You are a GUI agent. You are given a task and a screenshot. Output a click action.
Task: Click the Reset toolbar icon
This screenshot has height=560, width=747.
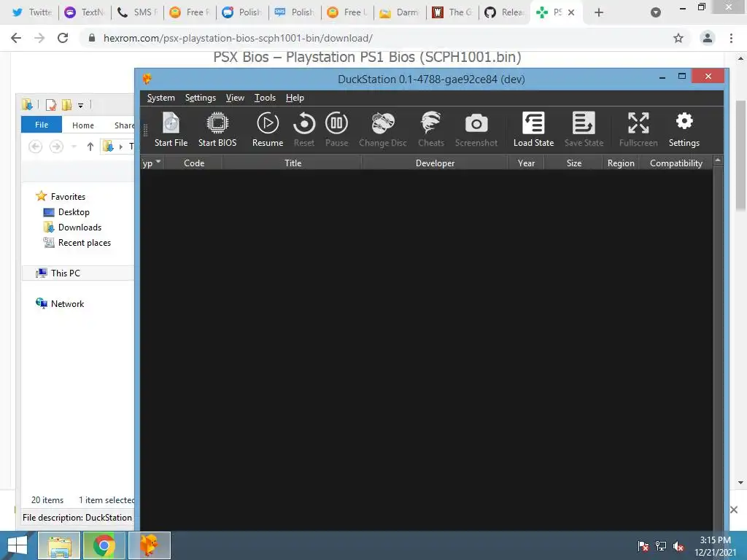click(x=304, y=130)
